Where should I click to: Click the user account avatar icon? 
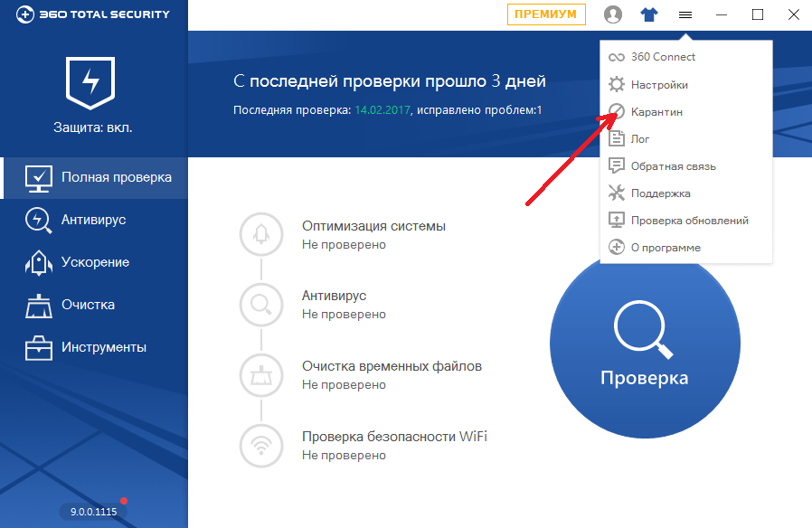click(613, 14)
